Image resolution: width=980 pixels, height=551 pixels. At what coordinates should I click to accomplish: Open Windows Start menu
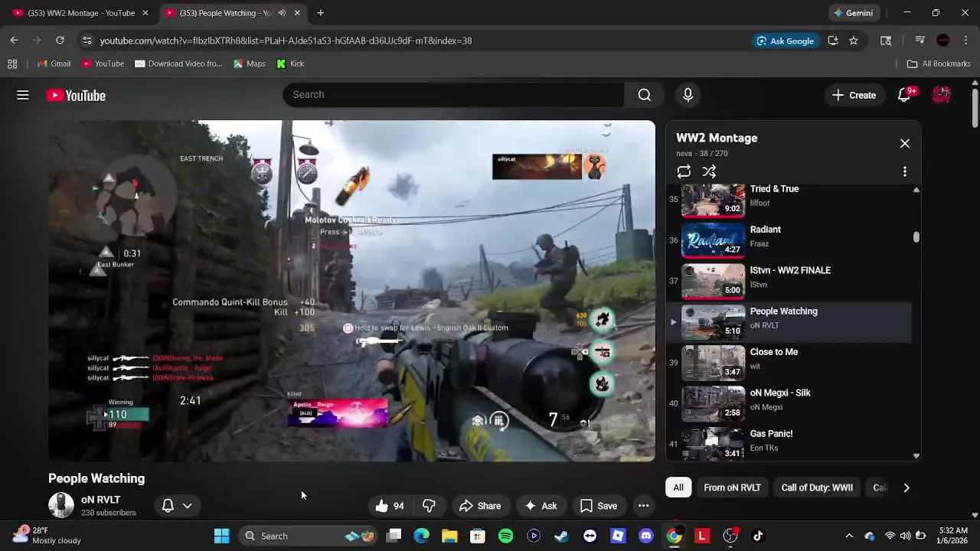(221, 536)
